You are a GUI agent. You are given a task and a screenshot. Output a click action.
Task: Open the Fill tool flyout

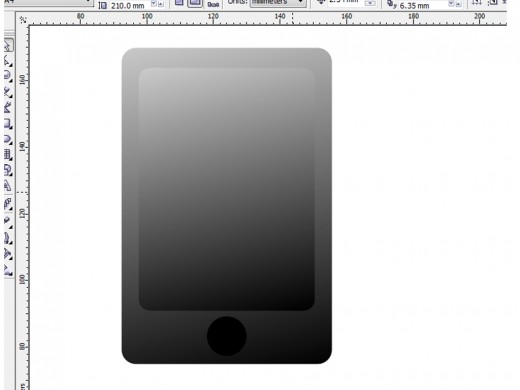[x=8, y=255]
